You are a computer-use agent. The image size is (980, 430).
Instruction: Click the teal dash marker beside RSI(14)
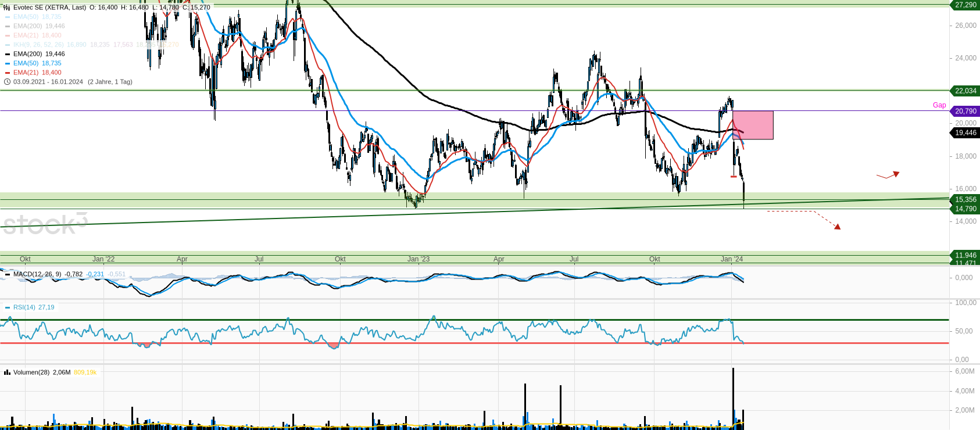coord(8,307)
